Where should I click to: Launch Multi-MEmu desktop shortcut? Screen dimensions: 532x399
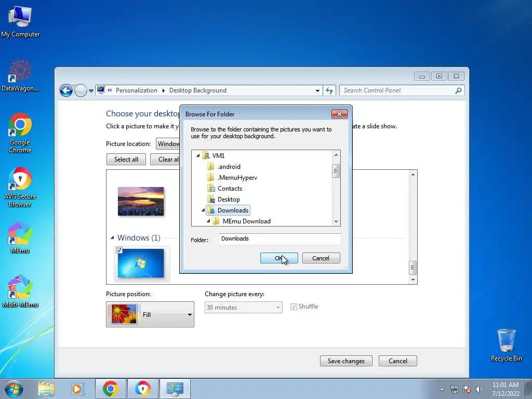pos(20,291)
